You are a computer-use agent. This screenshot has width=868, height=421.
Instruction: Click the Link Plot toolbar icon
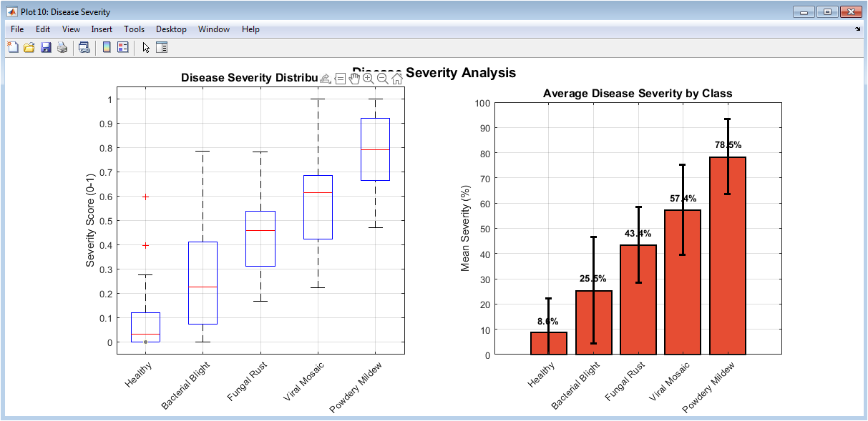pyautogui.click(x=84, y=48)
